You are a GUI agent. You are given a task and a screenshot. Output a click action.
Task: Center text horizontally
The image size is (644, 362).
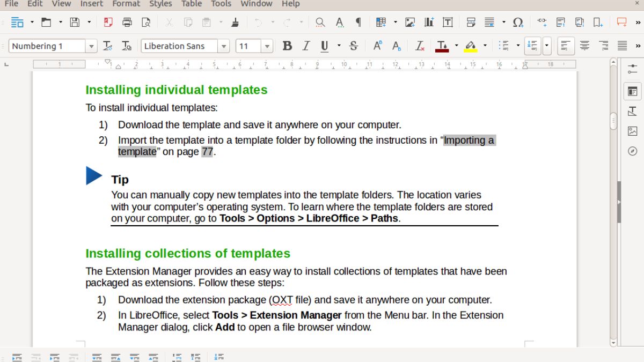[584, 46]
